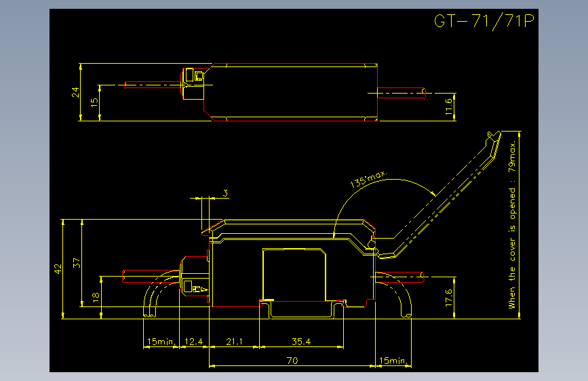The width and height of the screenshot is (588, 381).
Task: Select the 42 overall height dimension
Action: click(58, 269)
